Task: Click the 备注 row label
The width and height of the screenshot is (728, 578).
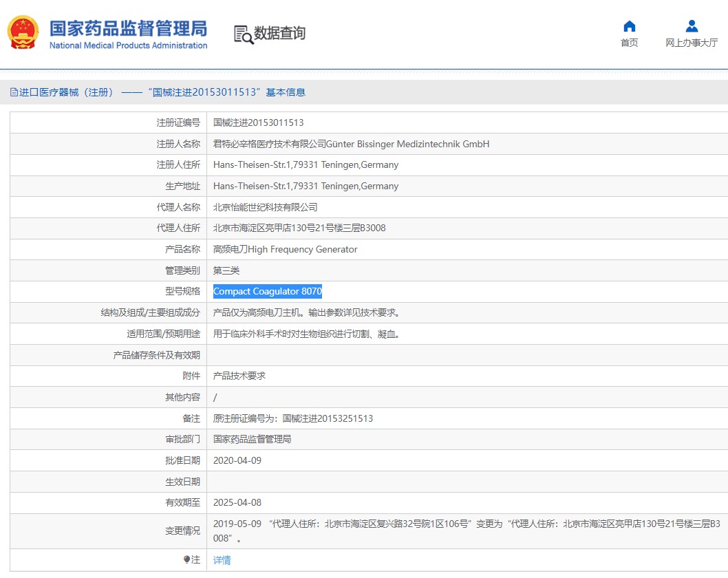Action: pyautogui.click(x=191, y=418)
